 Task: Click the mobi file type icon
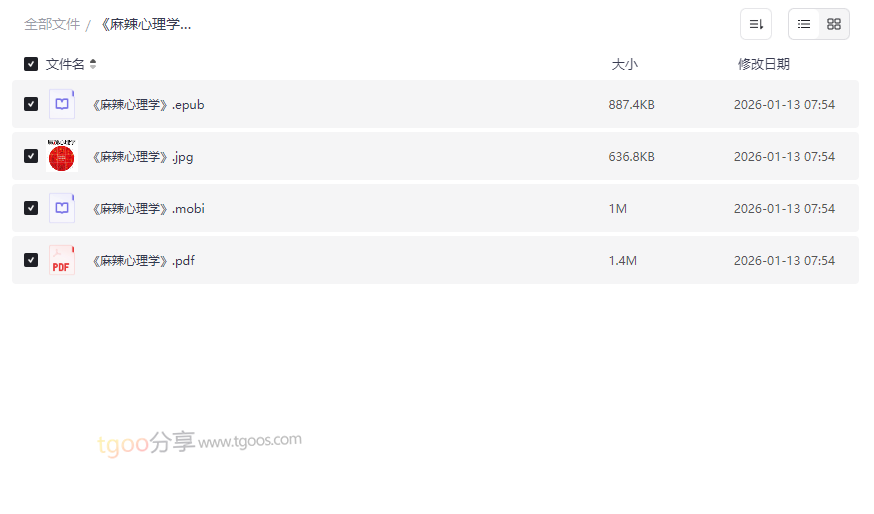62,208
